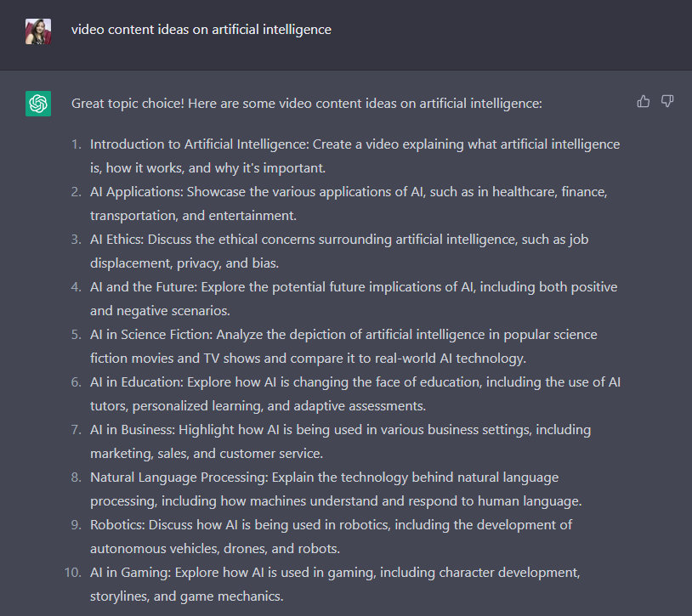Click list item 3 AI Ethics
The height and width of the screenshot is (616, 692).
pos(339,251)
